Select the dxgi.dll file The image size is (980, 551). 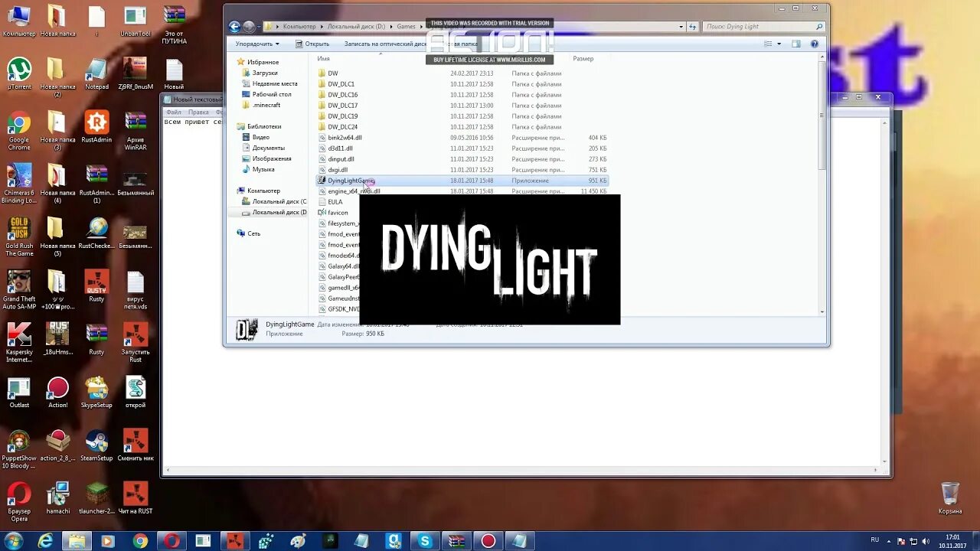pos(338,170)
